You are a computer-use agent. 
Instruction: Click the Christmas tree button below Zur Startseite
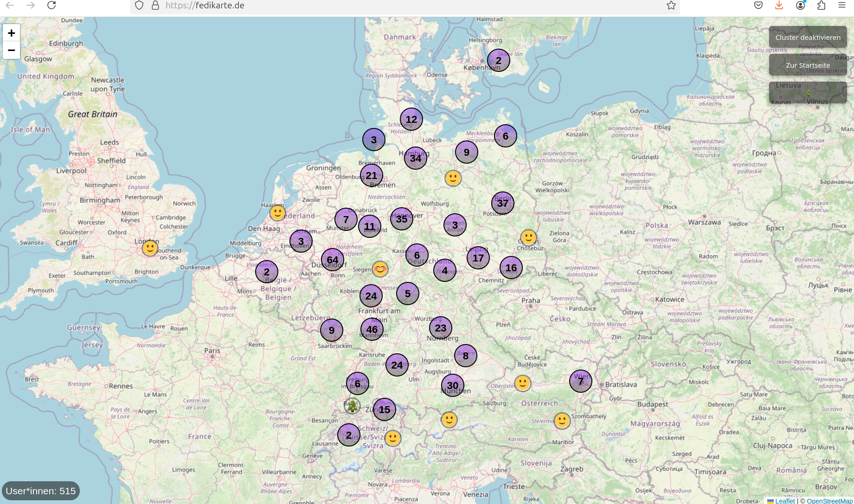click(x=808, y=93)
